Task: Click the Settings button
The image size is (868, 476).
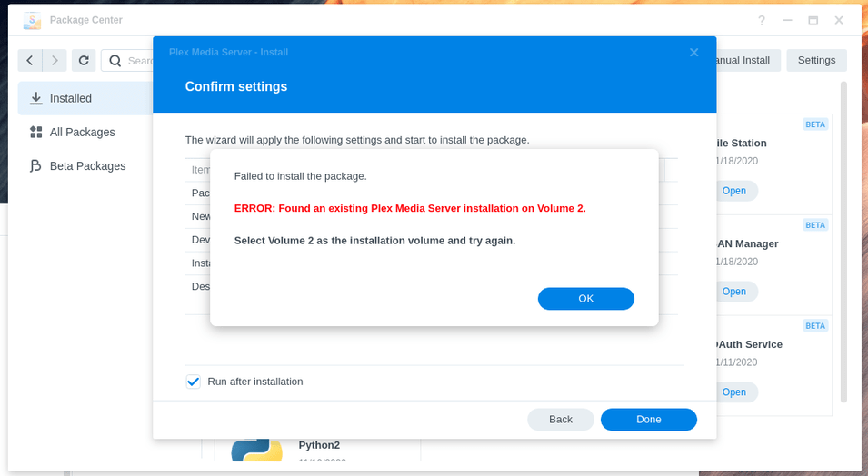Action: click(815, 60)
